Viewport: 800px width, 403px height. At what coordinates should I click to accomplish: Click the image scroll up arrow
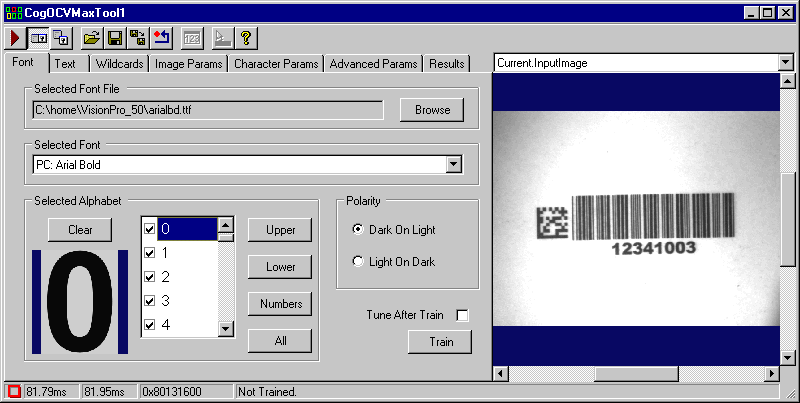[x=788, y=80]
